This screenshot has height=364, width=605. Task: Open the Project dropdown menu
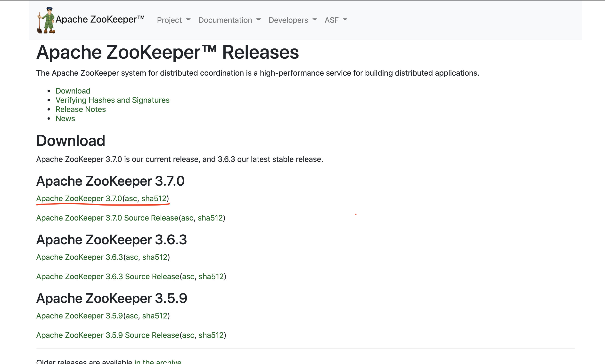tap(173, 20)
